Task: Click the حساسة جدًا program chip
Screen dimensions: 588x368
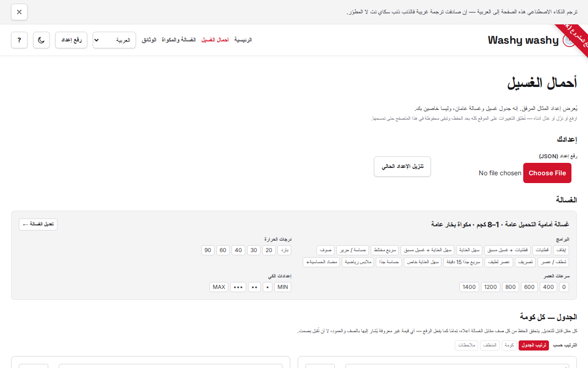Action: [x=389, y=262]
